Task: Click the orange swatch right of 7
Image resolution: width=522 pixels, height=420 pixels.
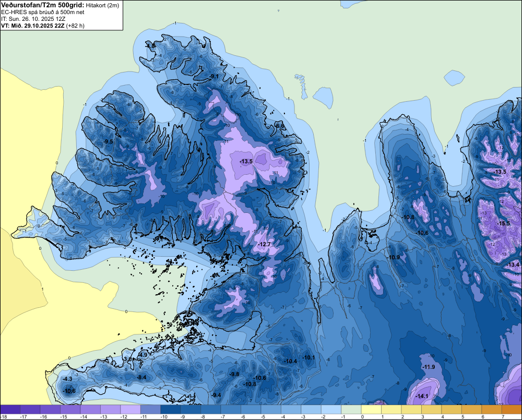Action: point(512,410)
